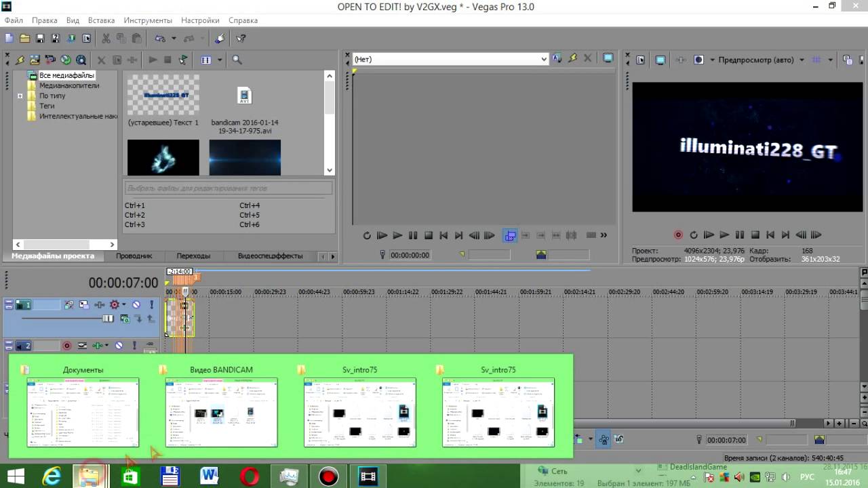Screen dimensions: 868x488
Task: Open Internet Explorer from the taskbar
Action: point(52,477)
